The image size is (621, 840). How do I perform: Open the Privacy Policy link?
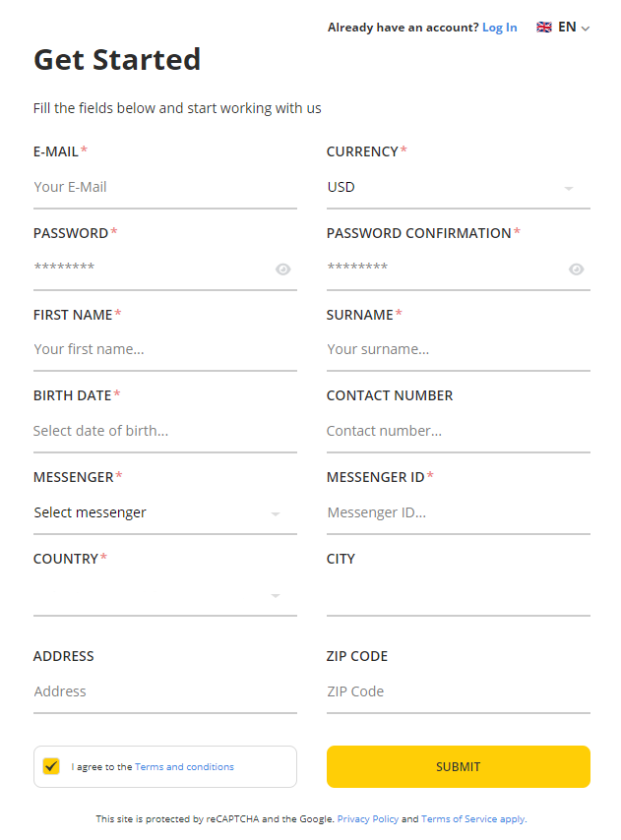click(368, 818)
